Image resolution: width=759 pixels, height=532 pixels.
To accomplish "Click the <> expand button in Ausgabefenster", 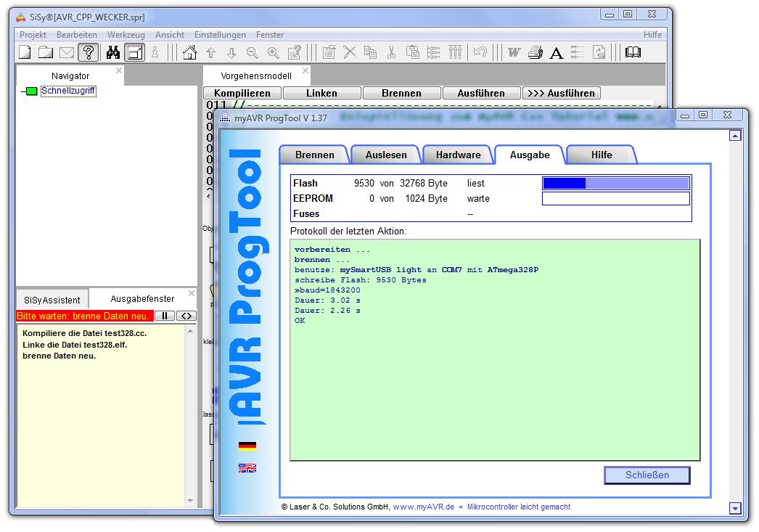I will tap(186, 316).
